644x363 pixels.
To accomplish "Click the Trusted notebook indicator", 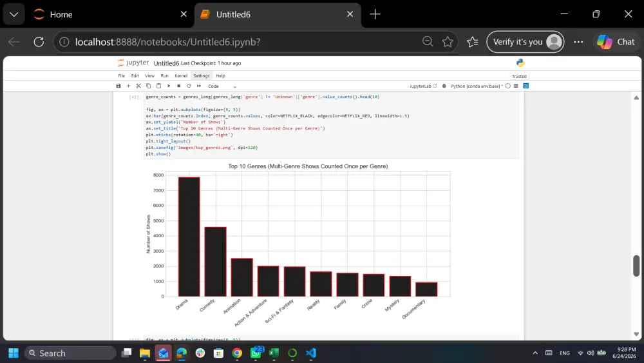I will click(x=519, y=77).
